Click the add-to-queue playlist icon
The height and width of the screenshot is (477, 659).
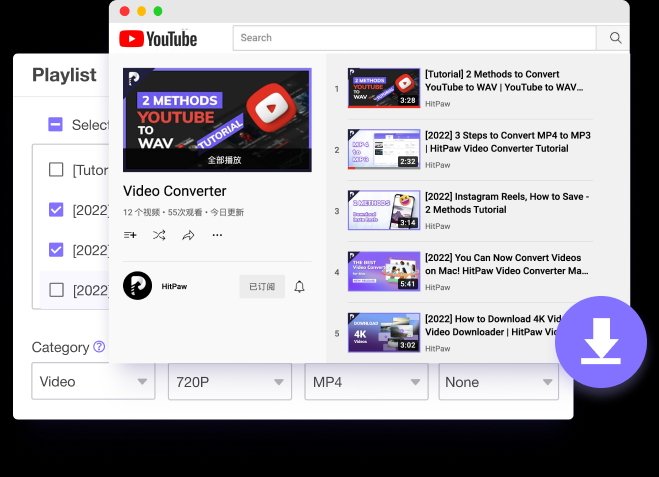click(130, 235)
